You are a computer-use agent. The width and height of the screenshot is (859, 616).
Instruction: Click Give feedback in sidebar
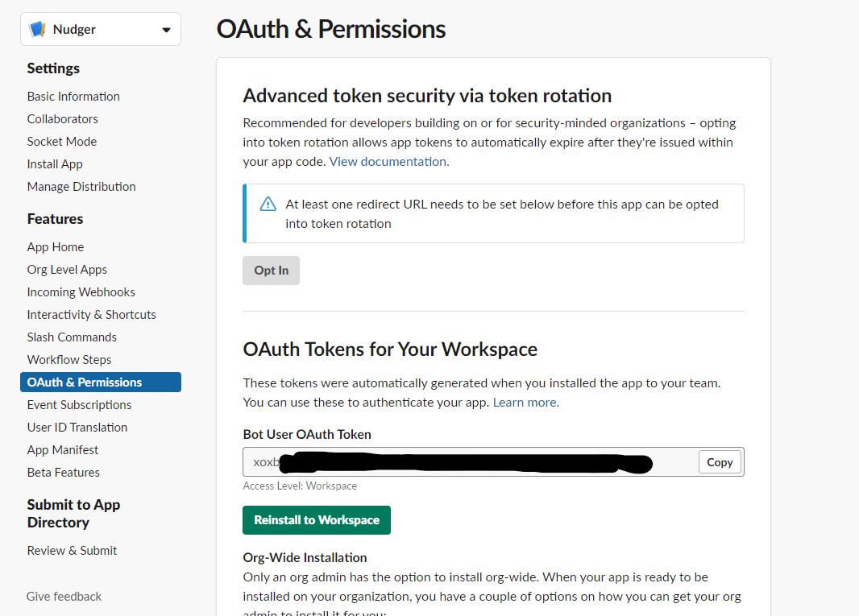point(64,597)
